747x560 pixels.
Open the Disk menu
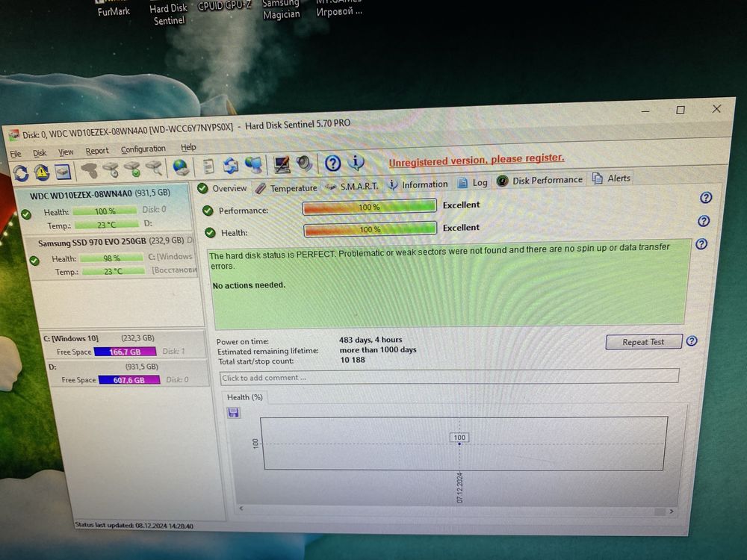(x=40, y=152)
